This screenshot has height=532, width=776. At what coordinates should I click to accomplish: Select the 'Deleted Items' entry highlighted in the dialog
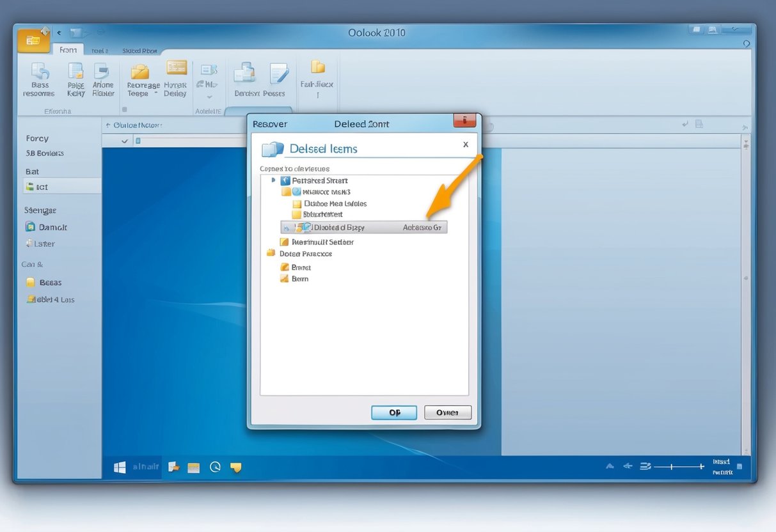pos(345,227)
